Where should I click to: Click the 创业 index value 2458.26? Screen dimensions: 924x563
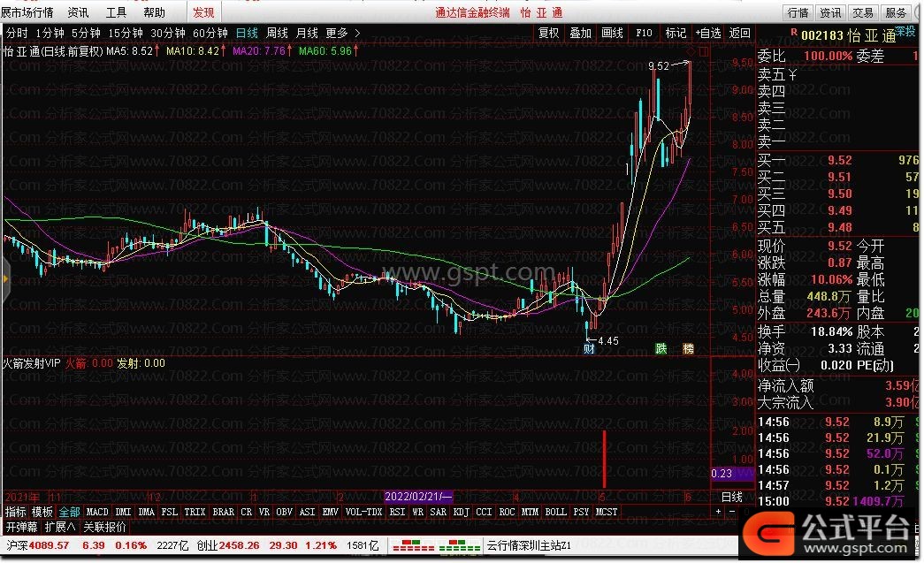[240, 545]
